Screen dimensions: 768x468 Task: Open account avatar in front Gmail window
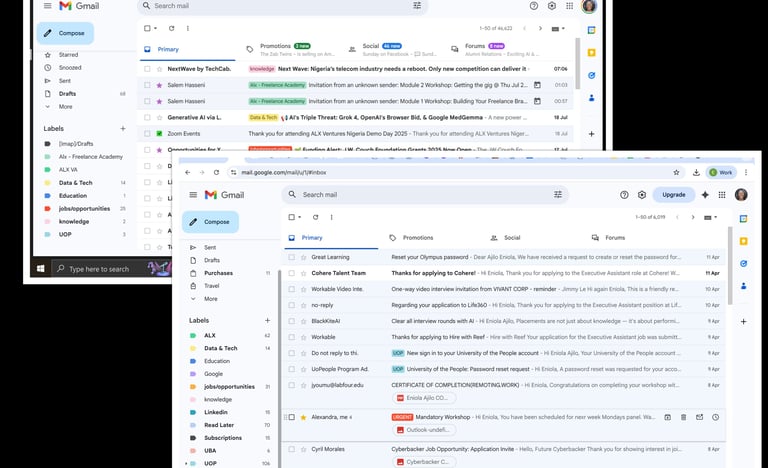[741, 195]
